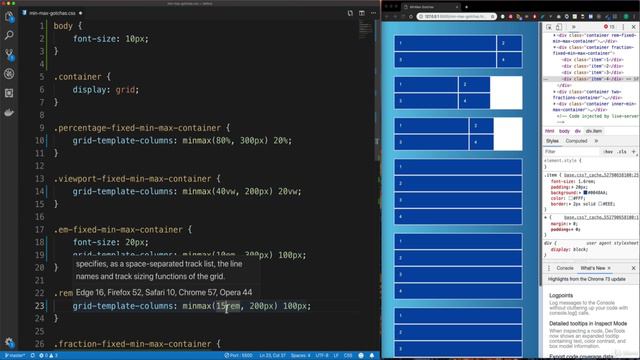
Task: Click the browser address bar
Action: 456,16
